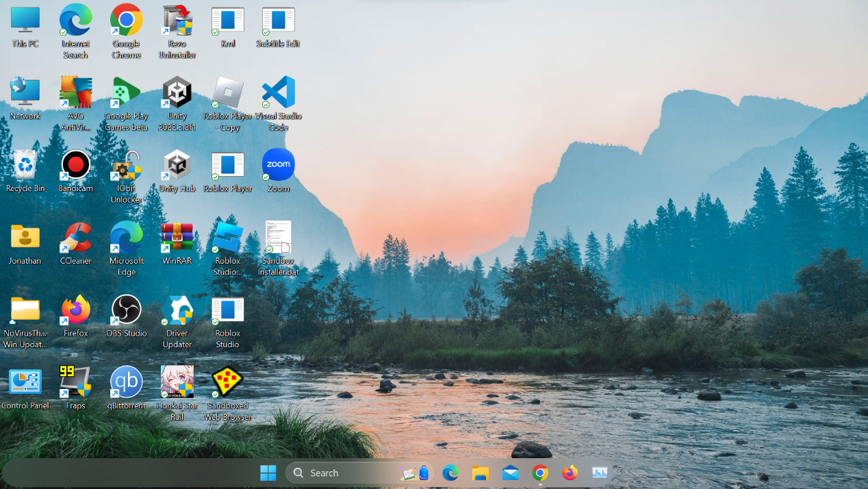Select the IObit Unlocker shortcut
This screenshot has width=868, height=489.
point(127,176)
